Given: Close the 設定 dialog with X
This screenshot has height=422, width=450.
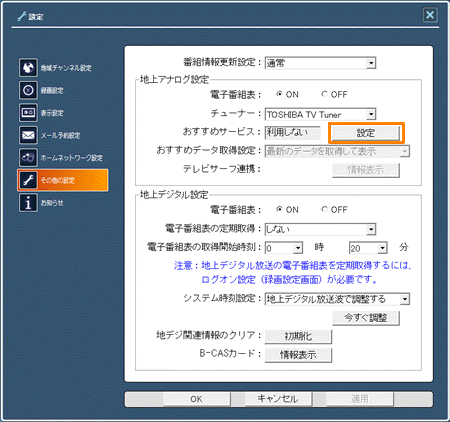Looking at the screenshot, I should (430, 15).
